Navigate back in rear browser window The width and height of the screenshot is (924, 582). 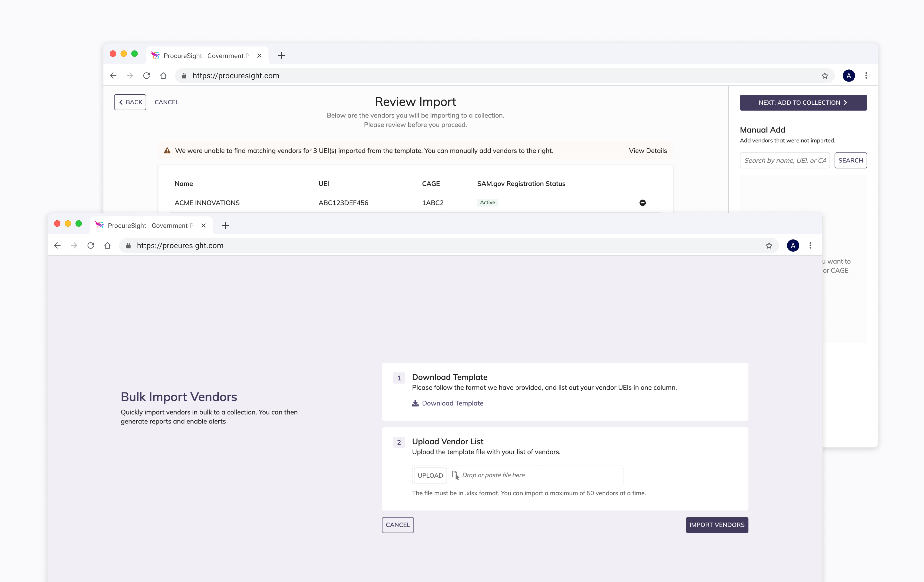113,76
